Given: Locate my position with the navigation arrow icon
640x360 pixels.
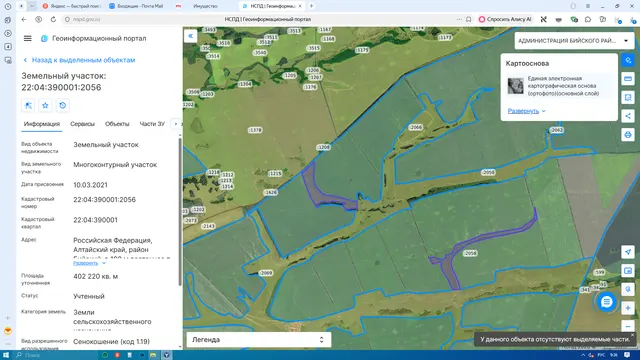Looking at the screenshot, I should point(628,252).
